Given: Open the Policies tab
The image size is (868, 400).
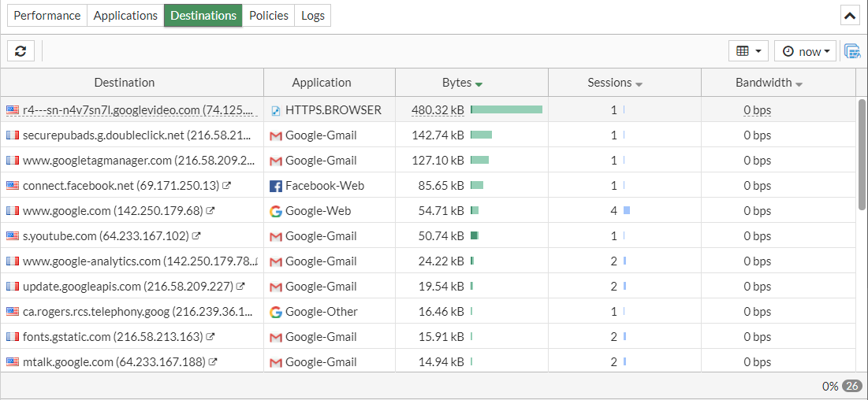Looking at the screenshot, I should pyautogui.click(x=269, y=15).
